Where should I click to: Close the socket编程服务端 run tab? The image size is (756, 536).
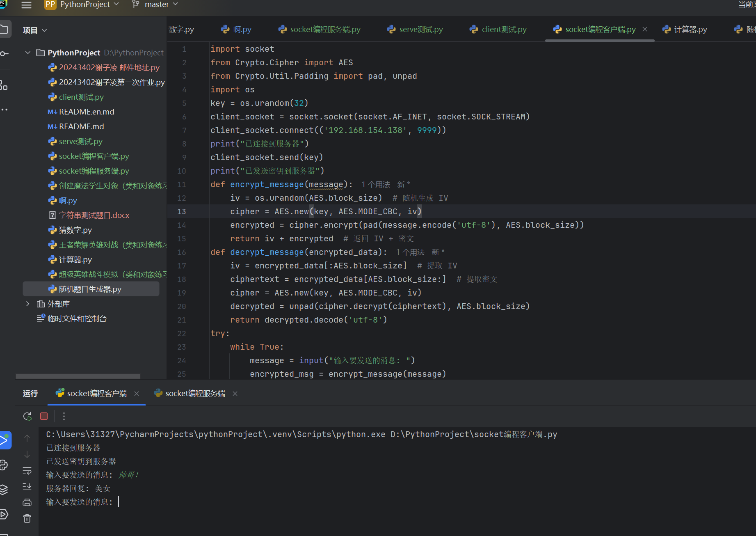(x=235, y=394)
